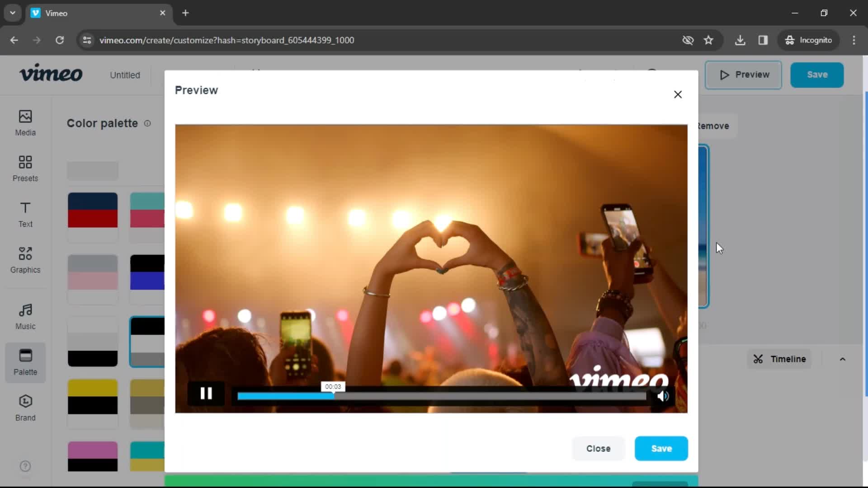Open the Graphics panel
This screenshot has width=868, height=488.
click(25, 259)
